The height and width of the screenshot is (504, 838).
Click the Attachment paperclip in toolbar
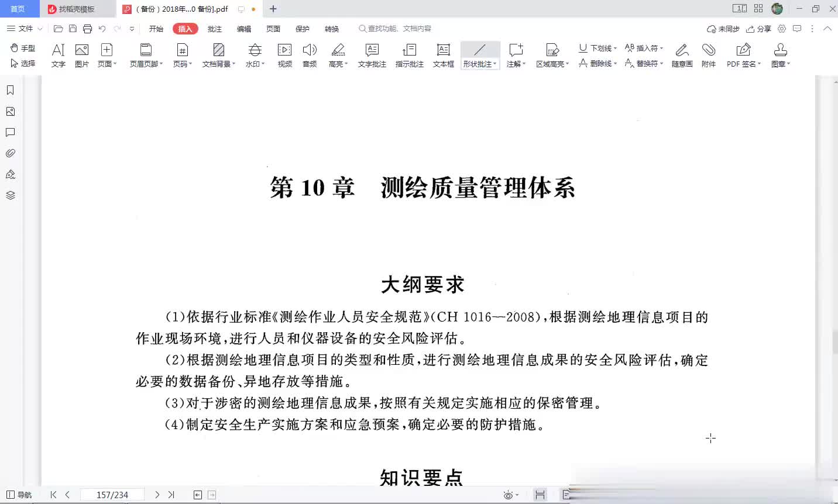pyautogui.click(x=709, y=56)
